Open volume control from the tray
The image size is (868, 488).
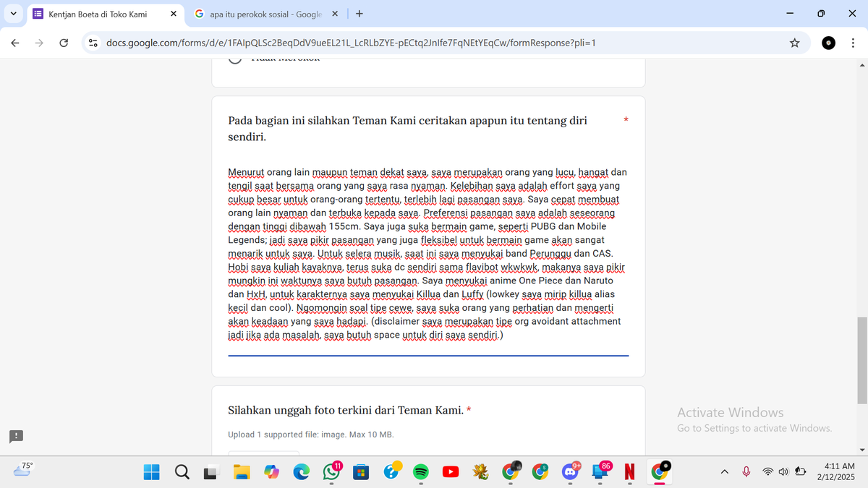click(x=783, y=471)
